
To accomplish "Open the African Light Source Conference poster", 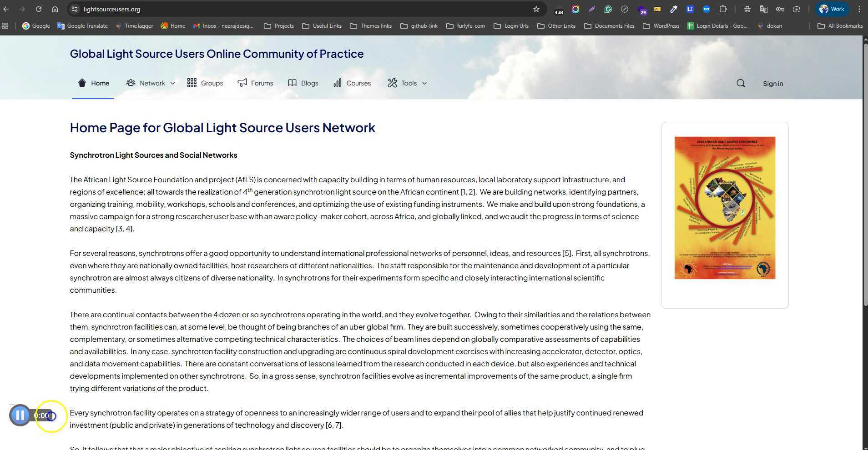I will (725, 208).
